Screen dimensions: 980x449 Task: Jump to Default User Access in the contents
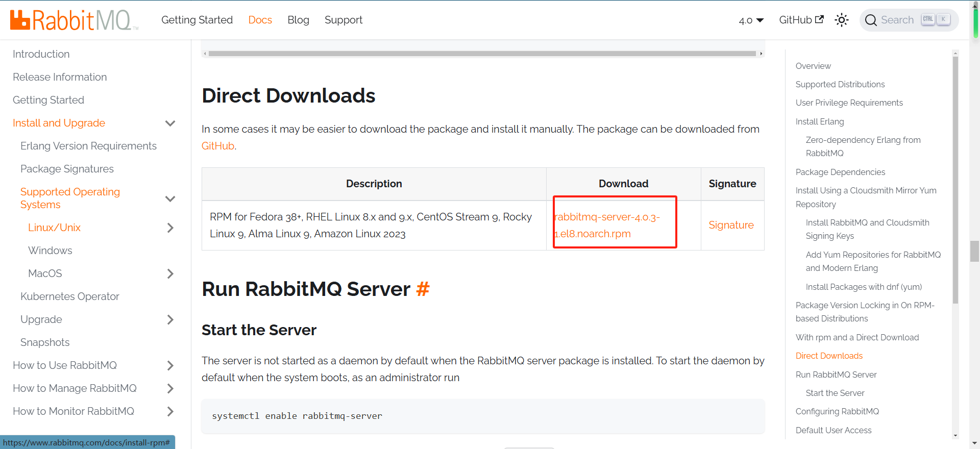click(834, 430)
